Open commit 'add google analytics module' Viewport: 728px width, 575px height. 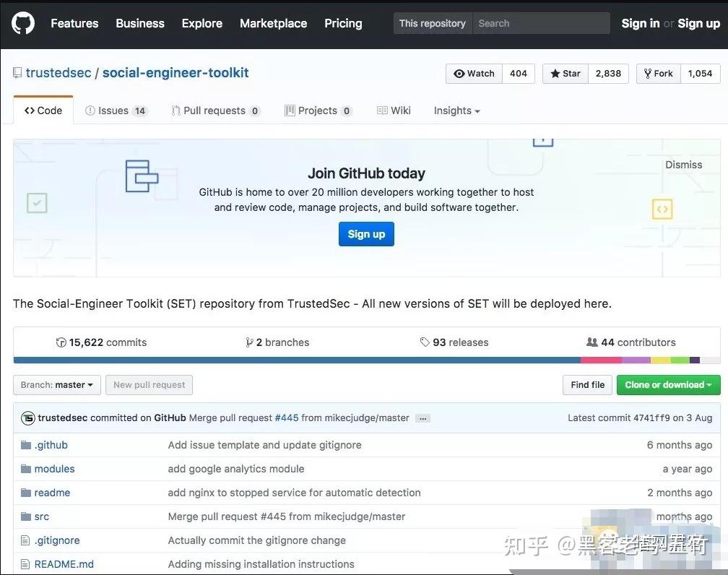tap(236, 469)
